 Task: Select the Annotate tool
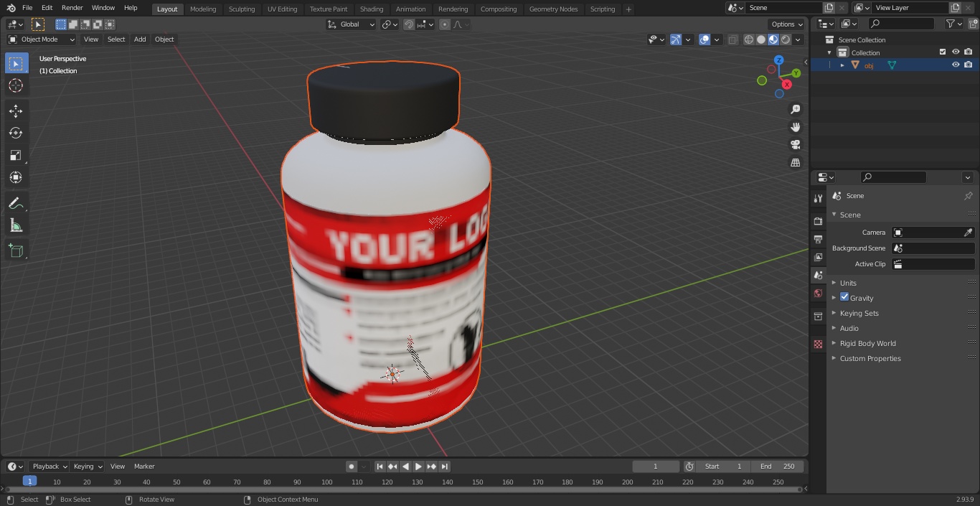tap(16, 204)
